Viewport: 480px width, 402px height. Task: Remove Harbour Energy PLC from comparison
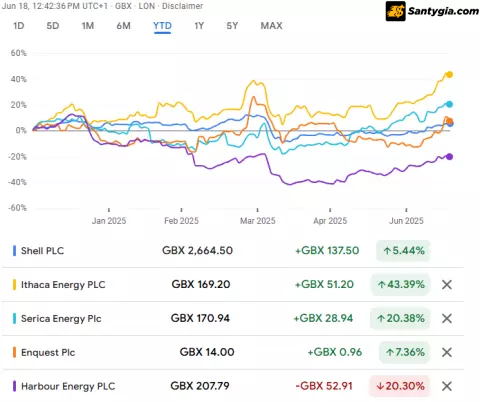[447, 386]
